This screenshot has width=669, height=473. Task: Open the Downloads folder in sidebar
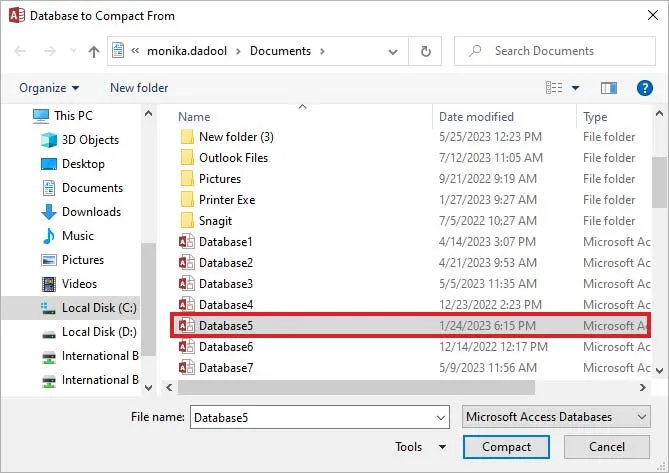tap(90, 212)
